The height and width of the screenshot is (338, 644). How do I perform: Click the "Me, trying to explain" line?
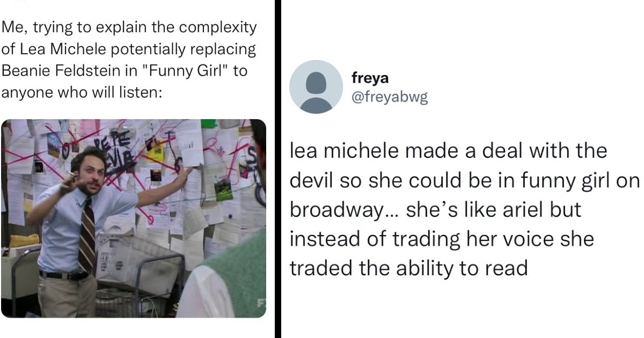tap(129, 27)
